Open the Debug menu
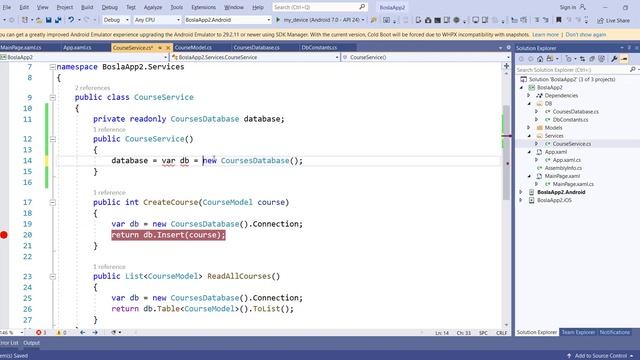640x360 pixels. (x=109, y=7)
